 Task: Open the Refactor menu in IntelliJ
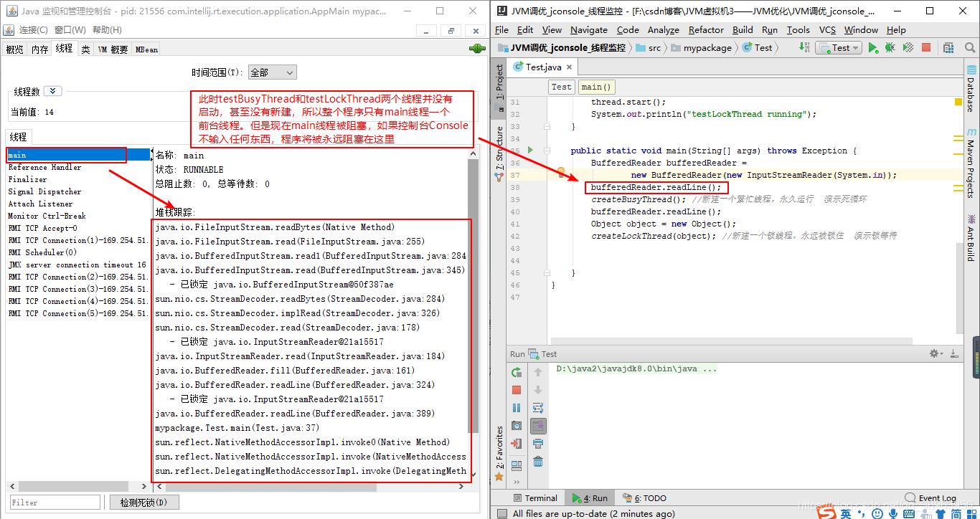tap(706, 29)
